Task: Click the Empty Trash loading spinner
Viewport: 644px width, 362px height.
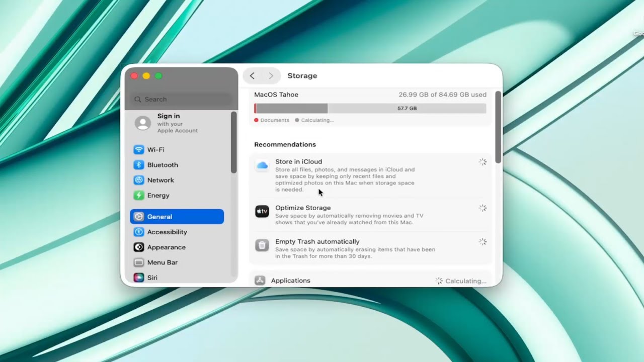Action: pos(482,242)
